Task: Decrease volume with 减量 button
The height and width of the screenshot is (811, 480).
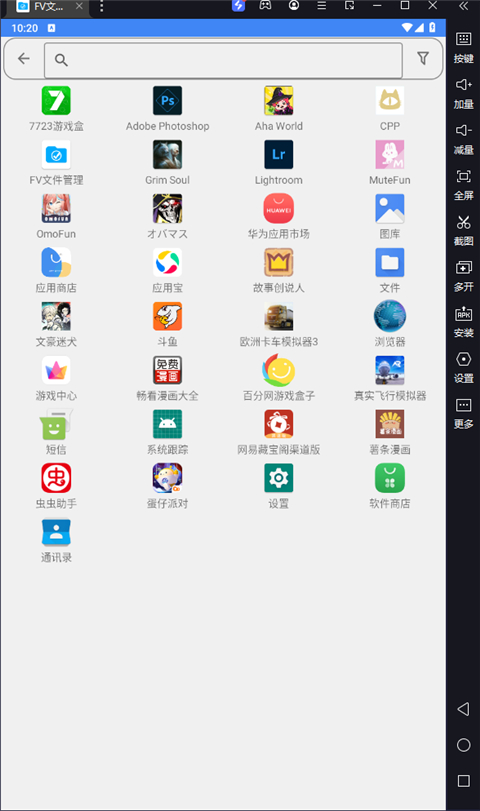Action: click(x=463, y=139)
